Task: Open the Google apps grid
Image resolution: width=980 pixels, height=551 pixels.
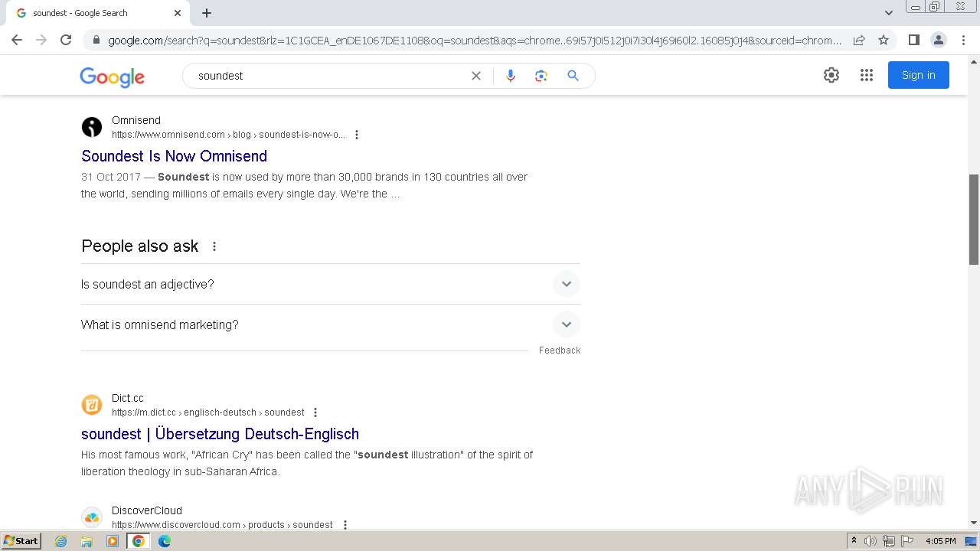Action: tap(867, 75)
